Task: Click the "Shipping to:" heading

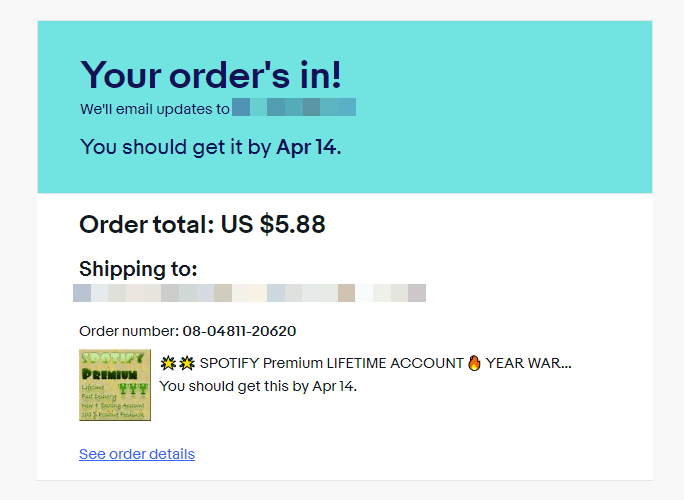Action: tap(138, 269)
